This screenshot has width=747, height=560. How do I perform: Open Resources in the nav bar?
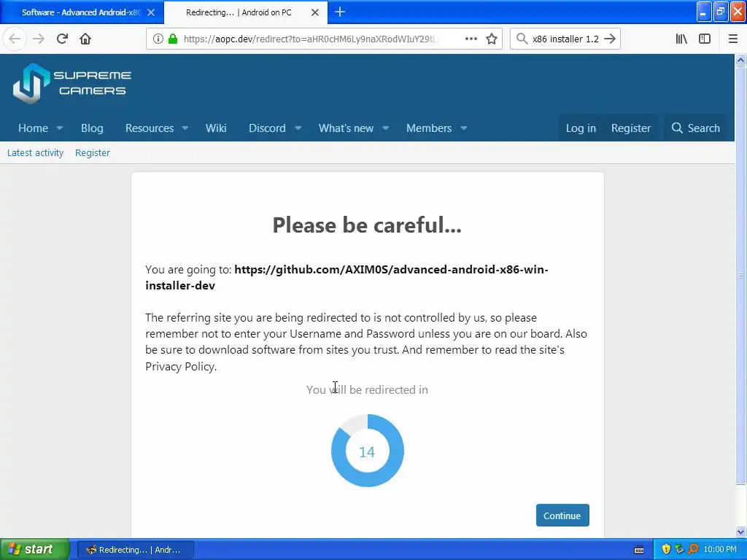pyautogui.click(x=149, y=128)
